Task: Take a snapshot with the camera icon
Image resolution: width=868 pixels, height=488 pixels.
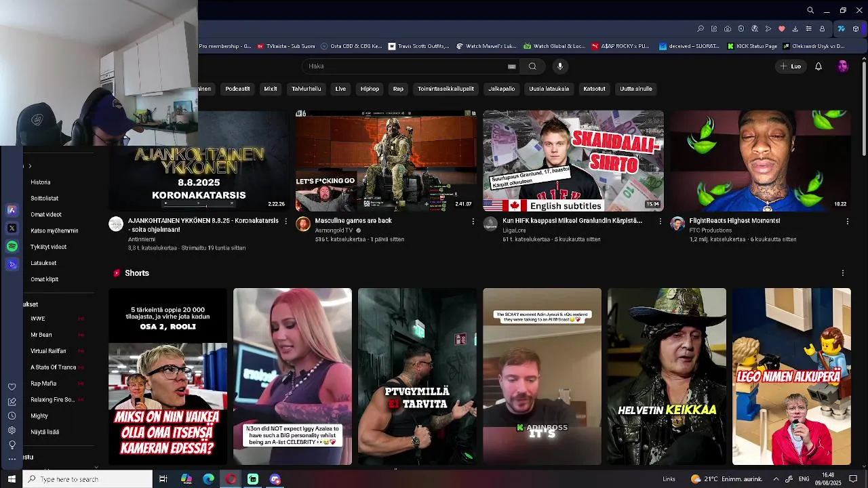Action: 728,28
